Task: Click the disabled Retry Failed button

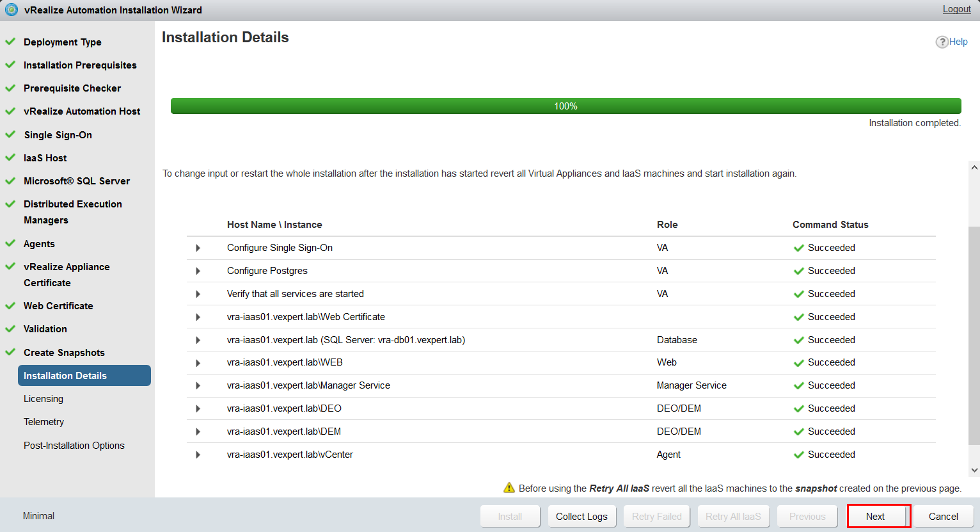Action: click(657, 516)
